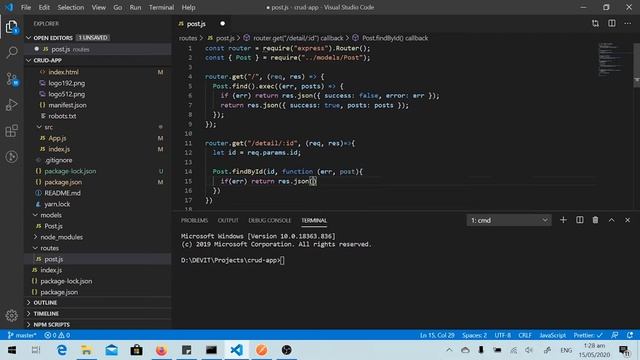Open Post.js under models folder
Viewport: 640px width, 360px height.
pos(53,226)
